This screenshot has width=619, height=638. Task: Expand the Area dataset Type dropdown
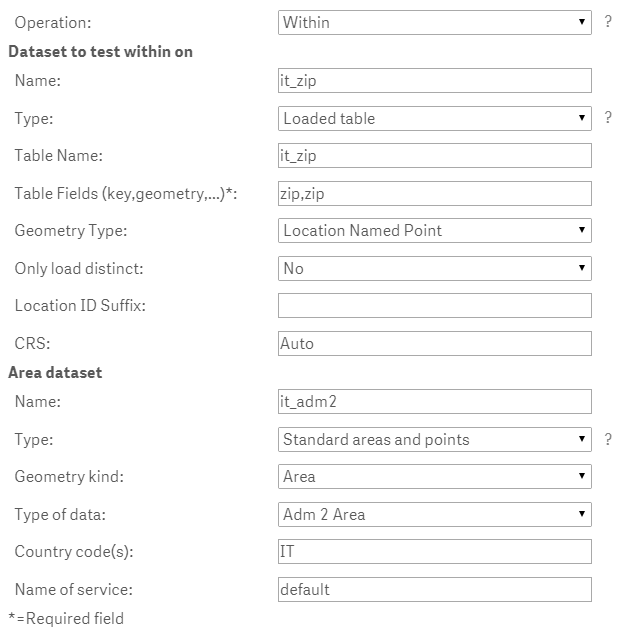pyautogui.click(x=434, y=439)
